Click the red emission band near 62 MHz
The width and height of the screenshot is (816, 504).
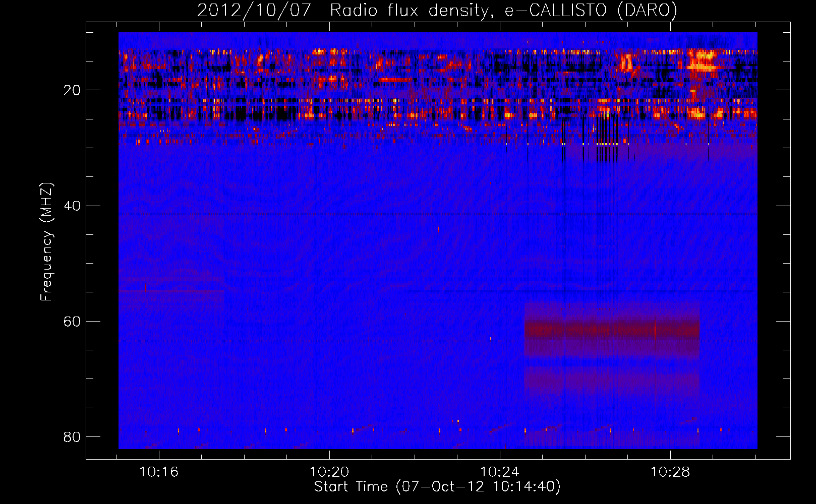click(x=612, y=331)
